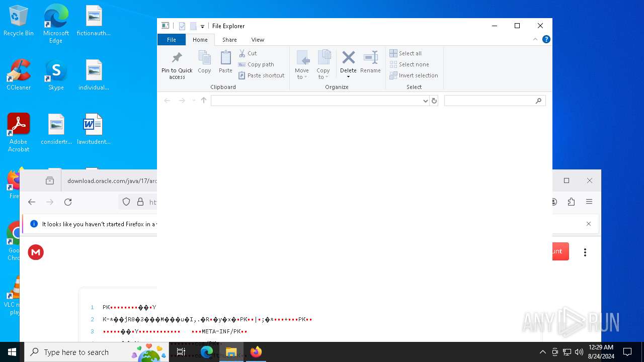Open Firefox application hamburger menu
Screen dimensions: 644x362
tap(589, 202)
